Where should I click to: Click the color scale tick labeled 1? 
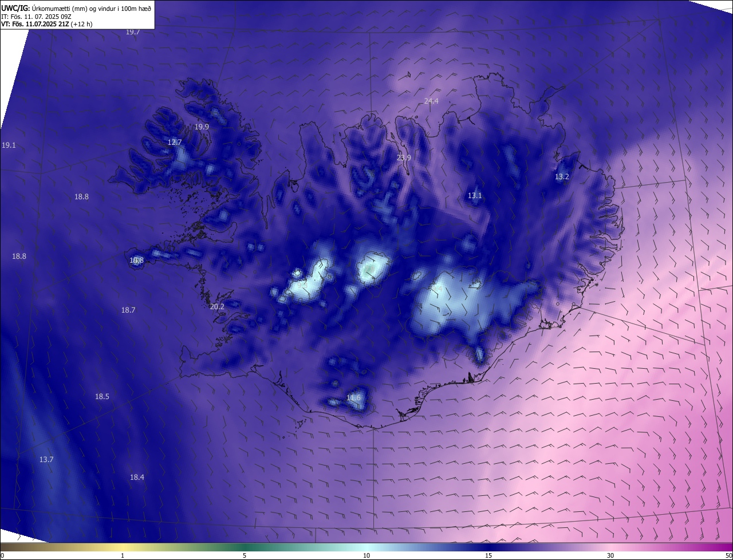(123, 556)
